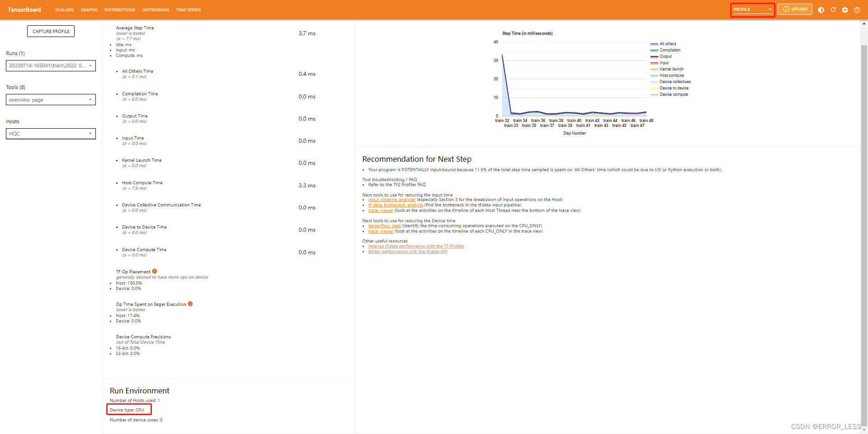Click info icon beside TF Op Placement
Screen dimensions: 868x434
click(155, 271)
